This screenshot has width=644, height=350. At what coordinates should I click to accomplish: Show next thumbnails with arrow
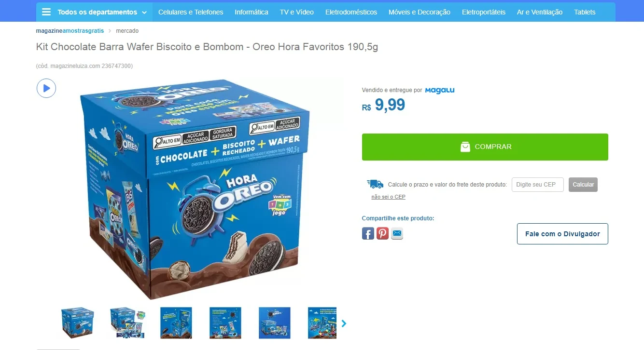[x=344, y=323]
